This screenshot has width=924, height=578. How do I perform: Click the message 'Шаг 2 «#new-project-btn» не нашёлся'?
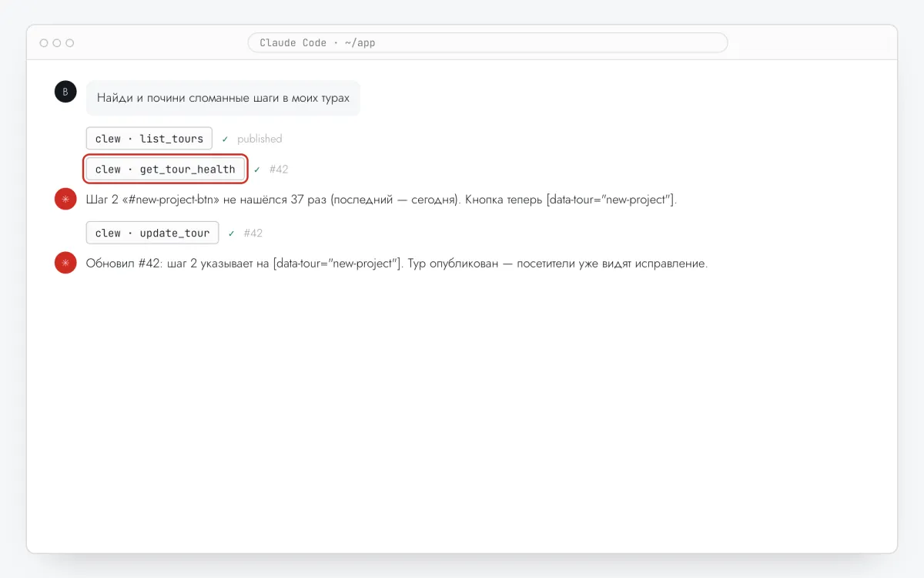[x=381, y=200]
